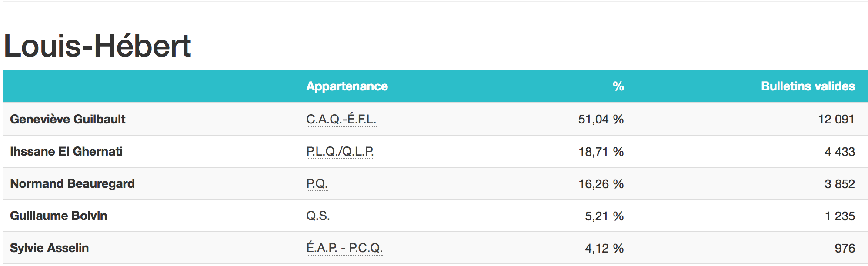The image size is (868, 266).
Task: Click the Bulletins valides column header
Action: [808, 86]
